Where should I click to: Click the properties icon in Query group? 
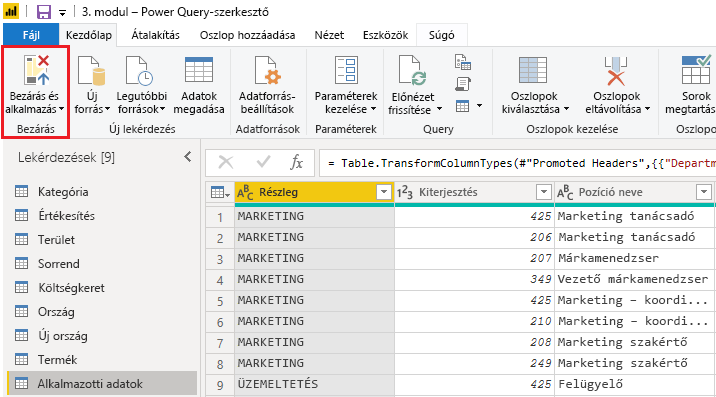point(463,61)
